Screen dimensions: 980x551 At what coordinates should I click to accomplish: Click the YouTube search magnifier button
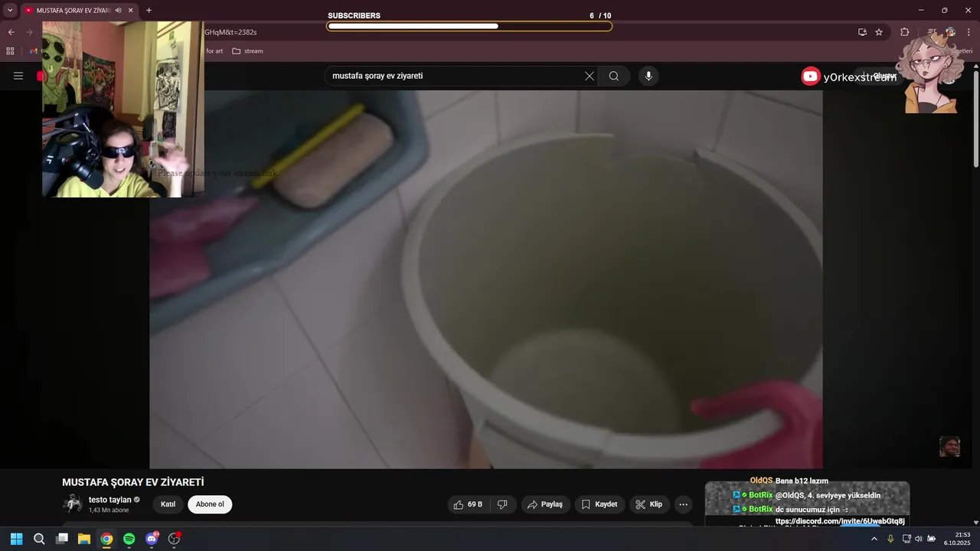coord(614,76)
